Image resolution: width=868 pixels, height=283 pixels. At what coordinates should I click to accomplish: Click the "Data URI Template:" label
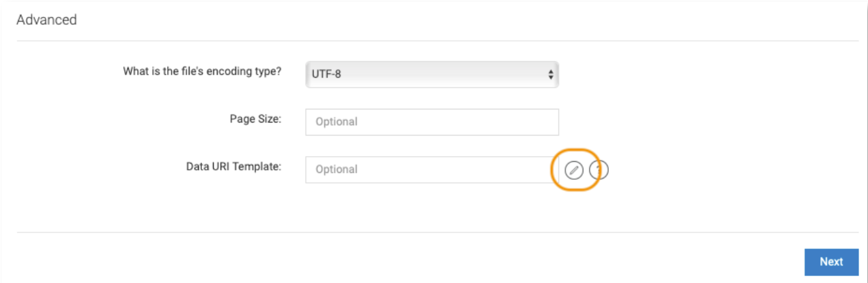click(x=234, y=167)
